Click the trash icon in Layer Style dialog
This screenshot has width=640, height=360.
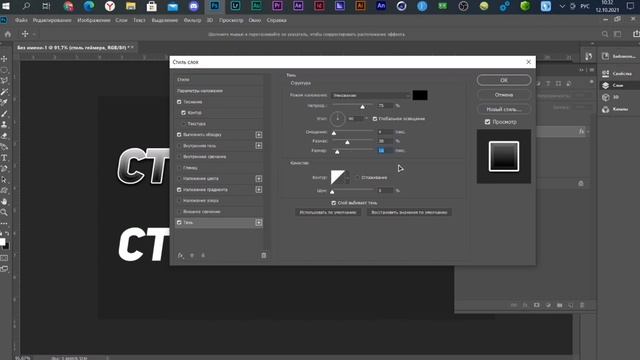click(x=264, y=256)
